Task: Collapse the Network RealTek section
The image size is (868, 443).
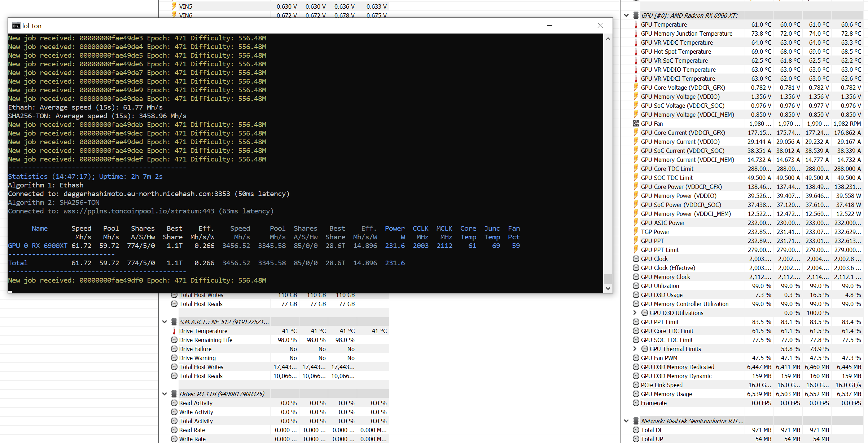Action: (627, 421)
